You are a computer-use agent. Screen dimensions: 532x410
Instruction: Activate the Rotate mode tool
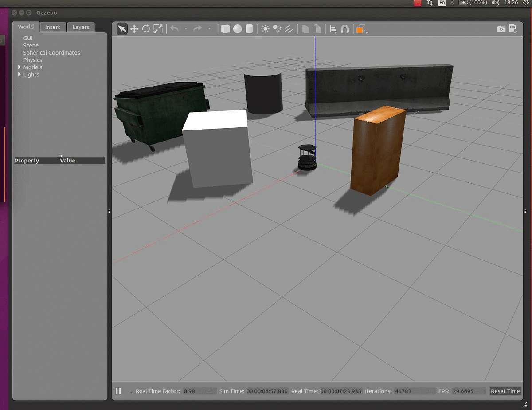[146, 28]
